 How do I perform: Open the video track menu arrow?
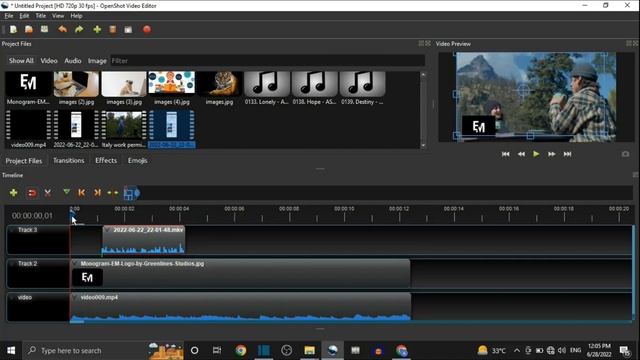(x=12, y=298)
